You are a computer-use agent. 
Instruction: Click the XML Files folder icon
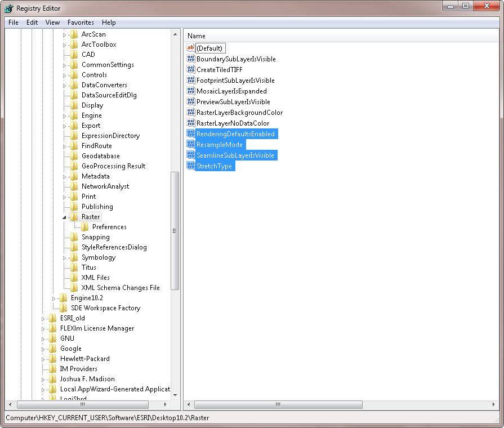[x=74, y=278]
